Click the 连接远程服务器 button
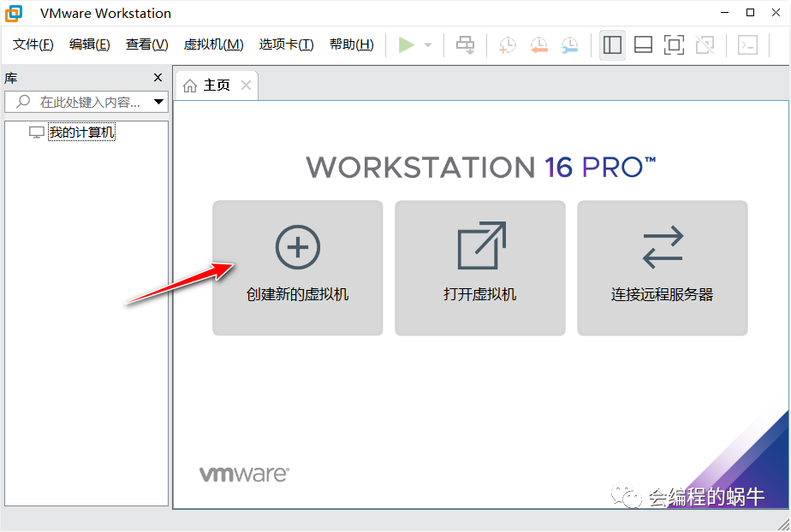The height and width of the screenshot is (532, 791). (663, 268)
